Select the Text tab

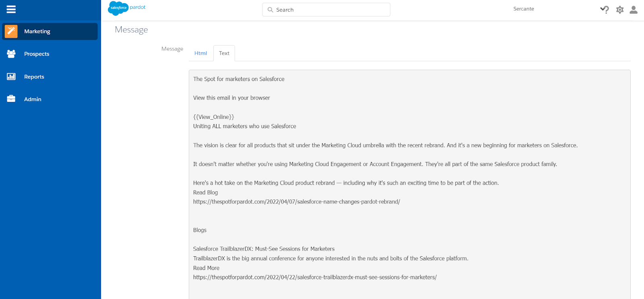[x=224, y=53]
